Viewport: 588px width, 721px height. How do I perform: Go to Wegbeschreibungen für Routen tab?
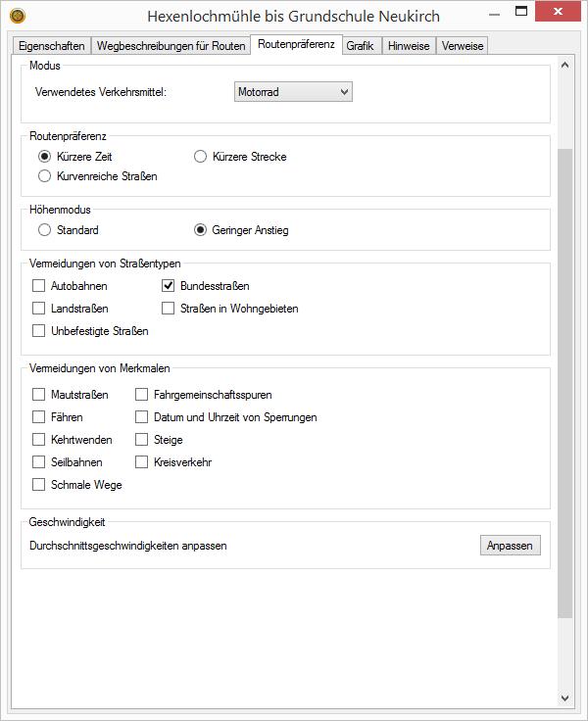[171, 46]
